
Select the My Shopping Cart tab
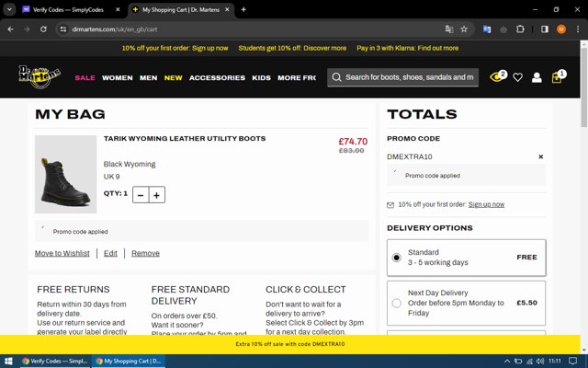(x=181, y=10)
